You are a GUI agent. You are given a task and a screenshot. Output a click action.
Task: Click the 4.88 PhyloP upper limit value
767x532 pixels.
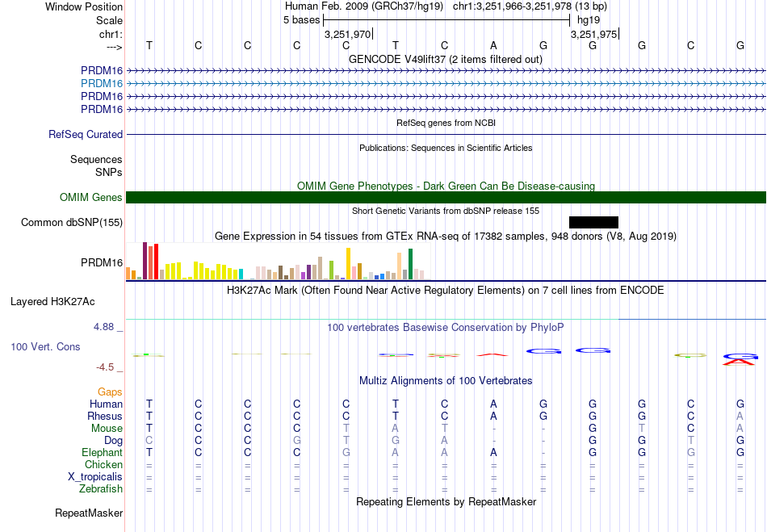[103, 327]
